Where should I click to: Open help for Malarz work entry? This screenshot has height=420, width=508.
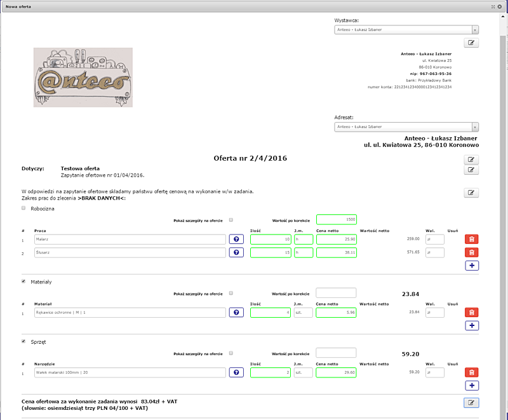coord(236,240)
